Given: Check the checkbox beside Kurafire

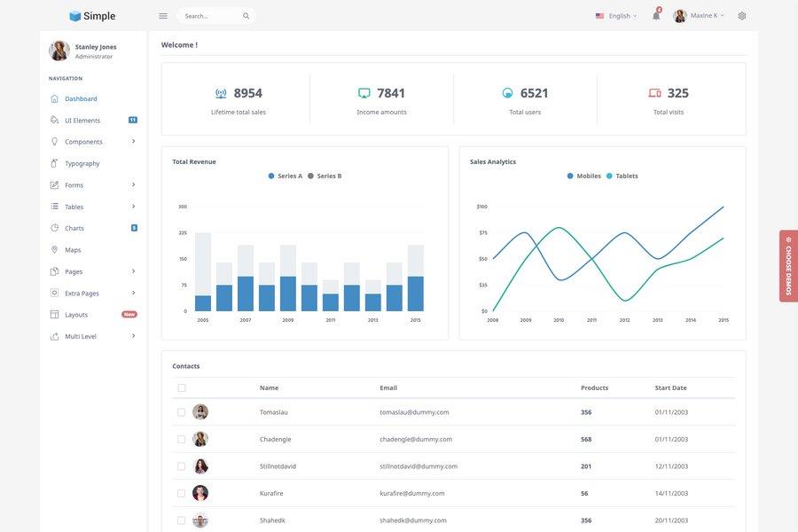Looking at the screenshot, I should [x=179, y=490].
